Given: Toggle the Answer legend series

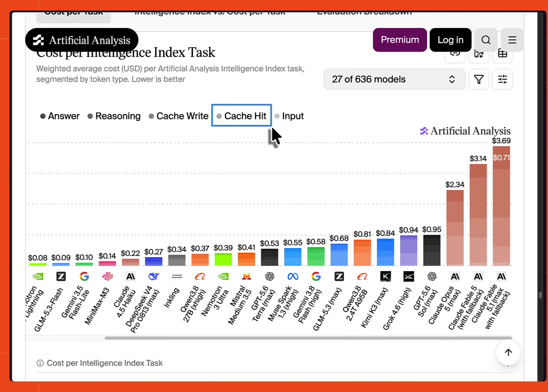Looking at the screenshot, I should click(60, 116).
